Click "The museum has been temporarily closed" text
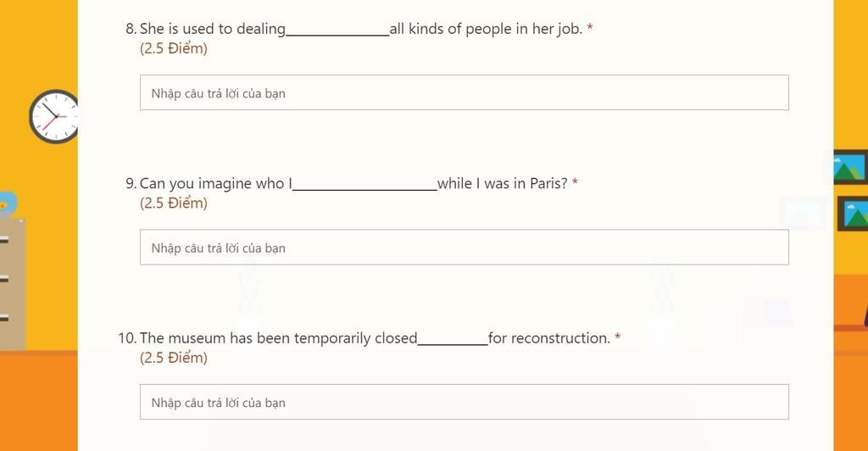This screenshot has width=868, height=451. 278,338
